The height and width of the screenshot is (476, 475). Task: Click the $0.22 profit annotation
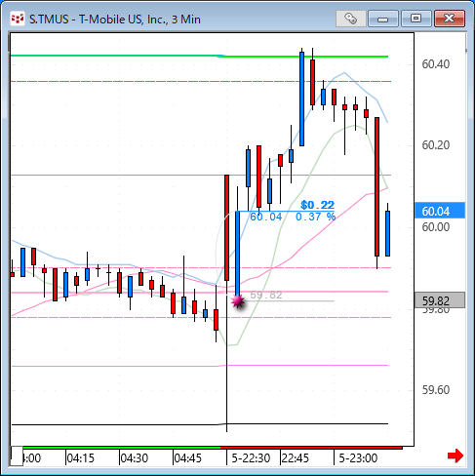click(x=318, y=205)
